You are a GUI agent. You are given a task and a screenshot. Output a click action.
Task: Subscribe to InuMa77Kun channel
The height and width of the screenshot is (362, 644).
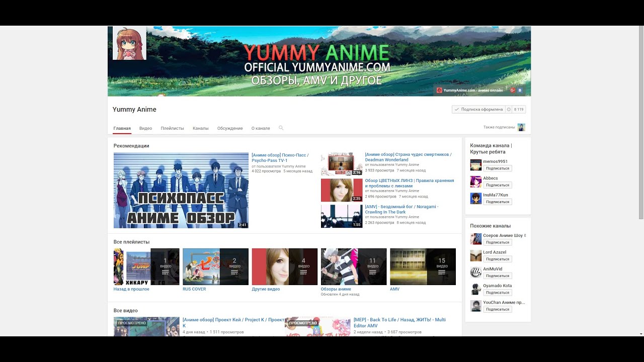click(x=498, y=202)
